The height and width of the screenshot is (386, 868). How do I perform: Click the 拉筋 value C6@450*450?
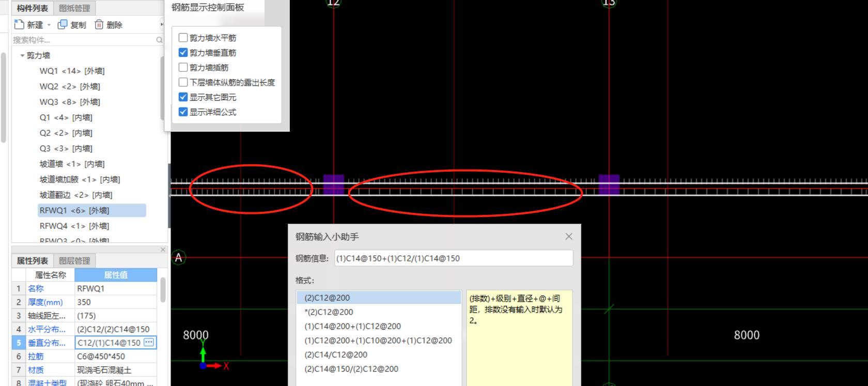(x=116, y=356)
